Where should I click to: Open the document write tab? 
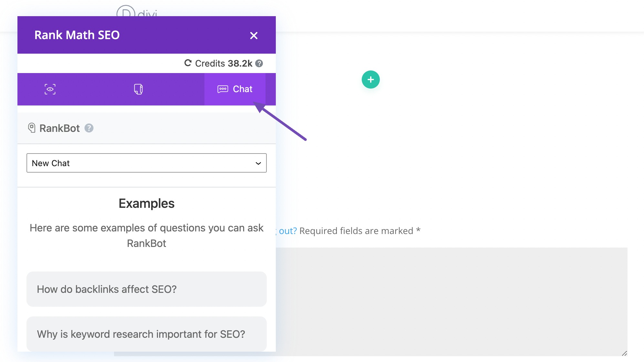[x=138, y=89]
